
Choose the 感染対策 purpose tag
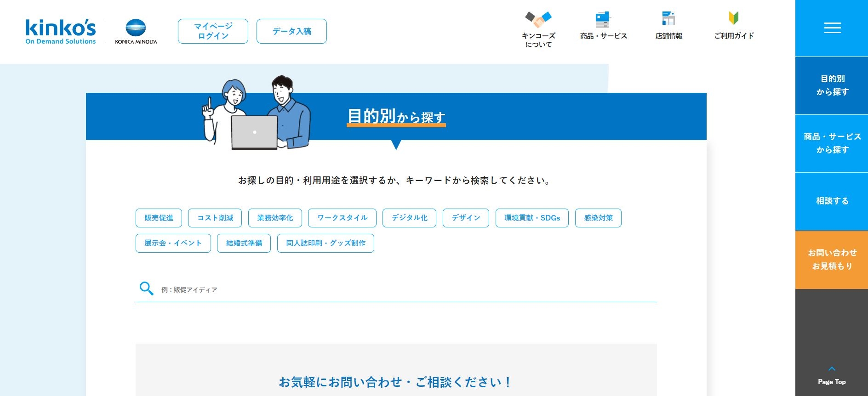(x=598, y=218)
